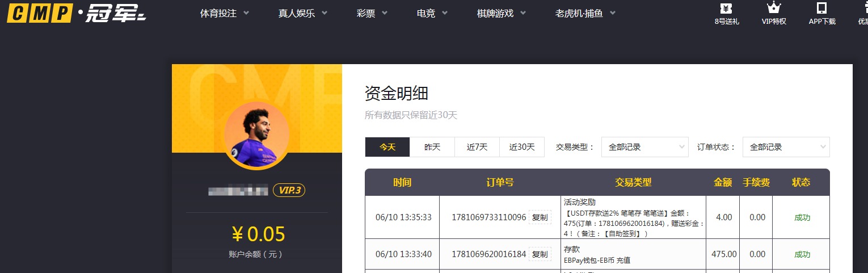The image size is (868, 273).
Task: Expand the 彩票 menu
Action: click(372, 13)
